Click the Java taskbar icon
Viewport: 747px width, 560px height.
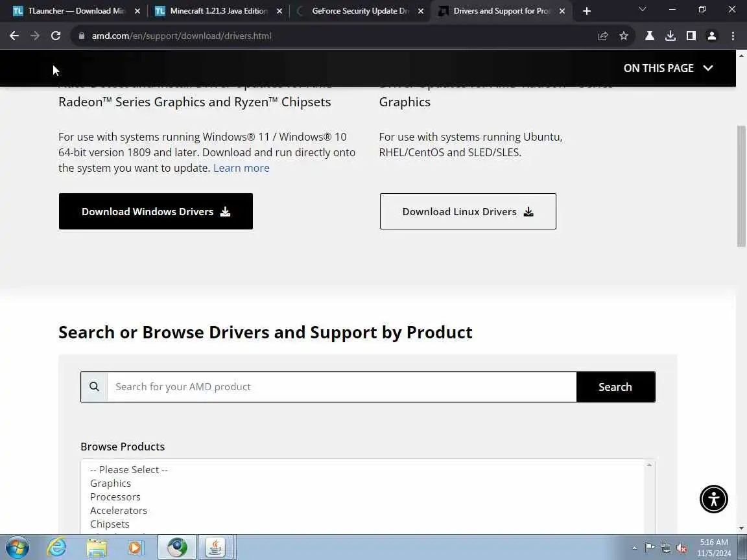215,548
